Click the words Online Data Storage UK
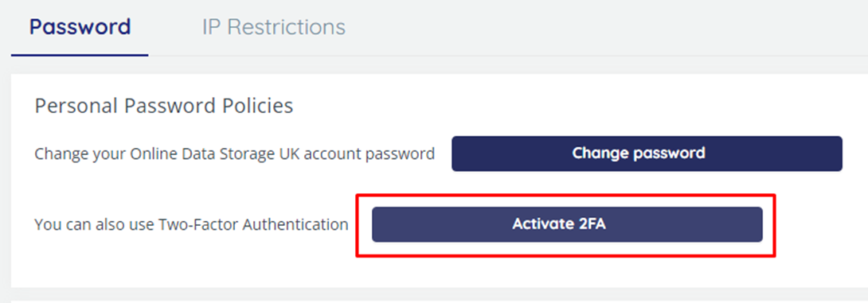868x303 pixels. [x=216, y=153]
